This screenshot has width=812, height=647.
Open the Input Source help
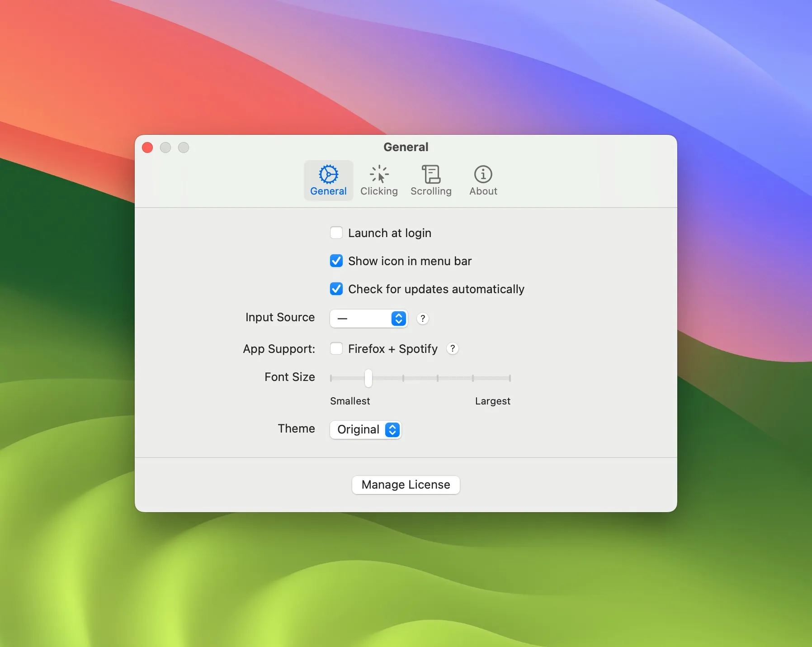coord(422,319)
